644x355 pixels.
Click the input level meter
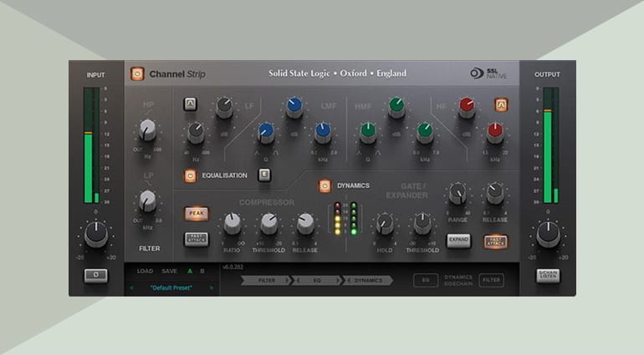91,145
